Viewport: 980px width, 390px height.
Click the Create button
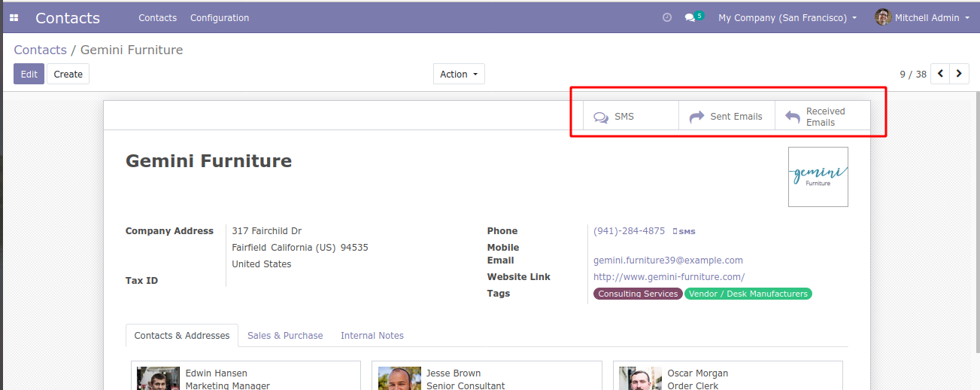tap(68, 74)
